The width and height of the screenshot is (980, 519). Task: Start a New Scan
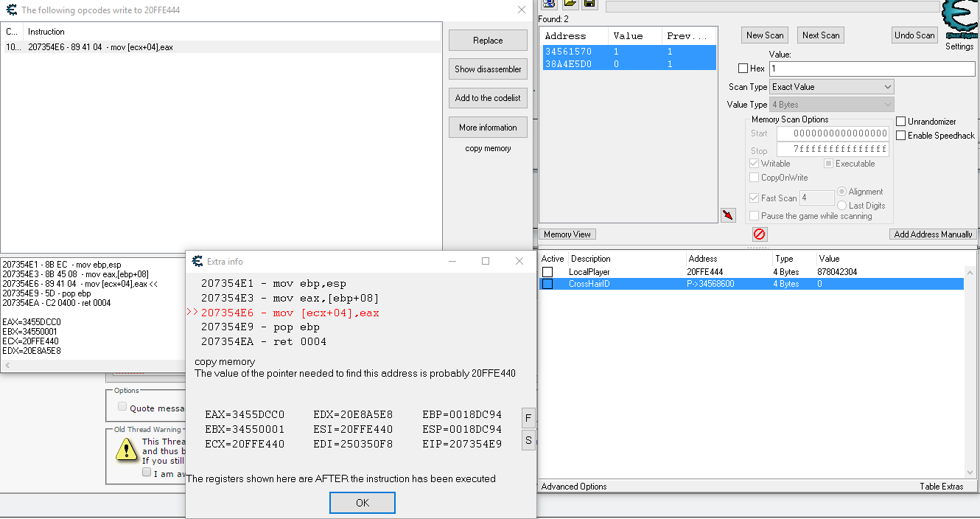point(764,35)
